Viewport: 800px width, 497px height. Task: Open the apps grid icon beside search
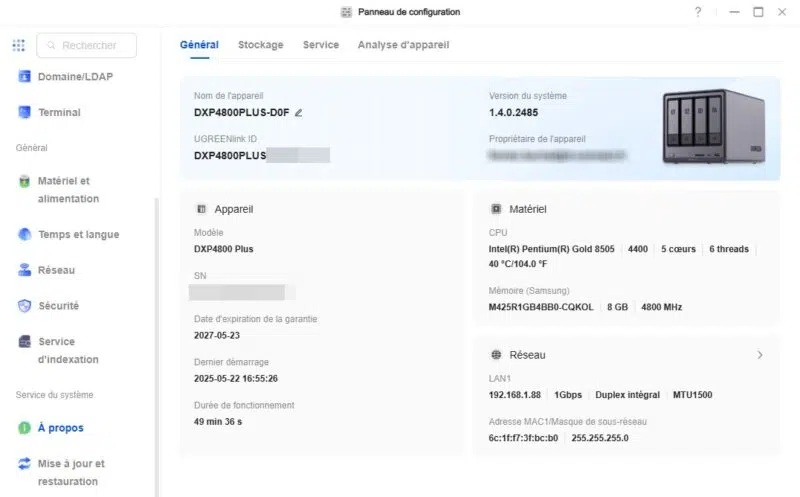coord(19,45)
